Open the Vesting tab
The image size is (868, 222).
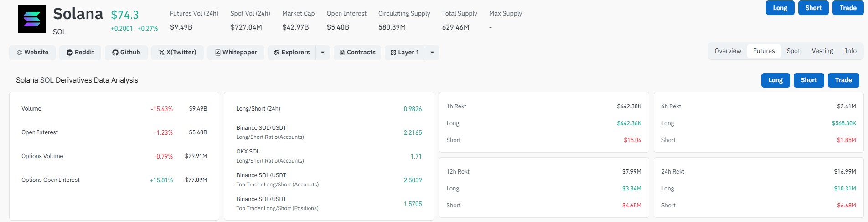point(822,51)
